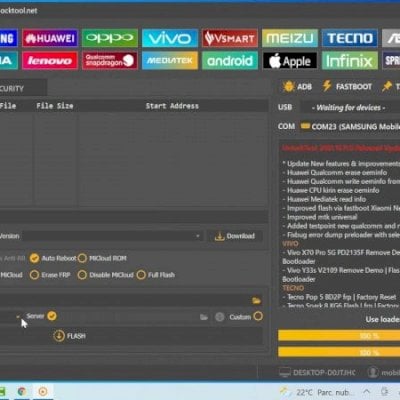Open the COM23 Samsung port dropdown
The height and width of the screenshot is (400, 400).
[x=350, y=126]
